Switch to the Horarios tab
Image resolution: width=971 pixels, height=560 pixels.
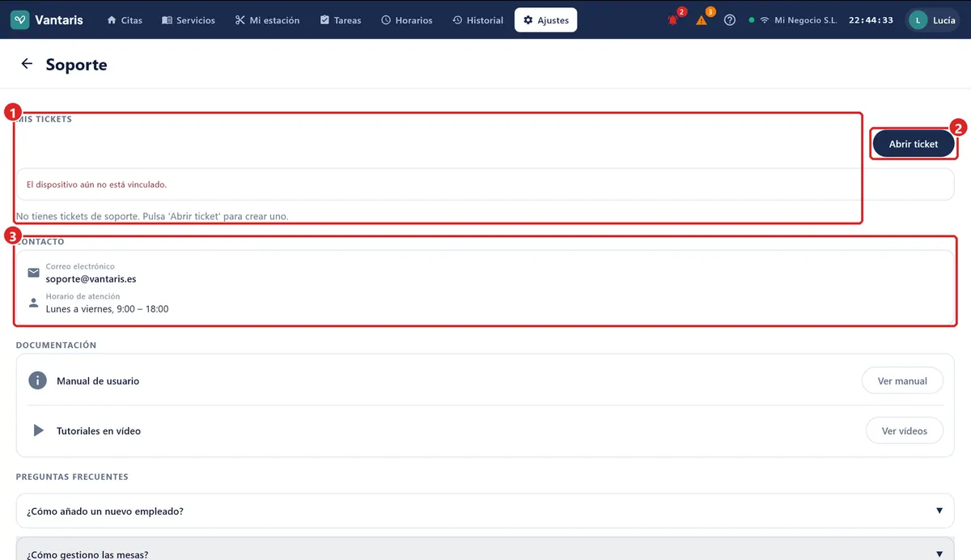point(407,20)
